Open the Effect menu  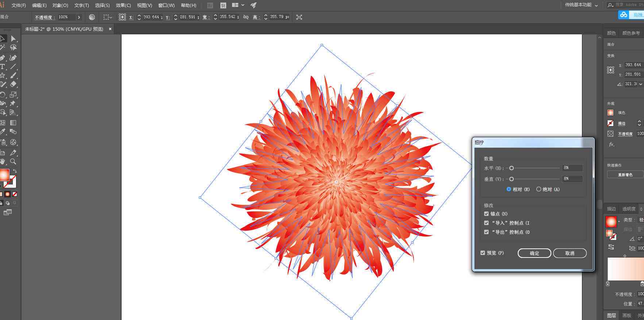click(x=123, y=5)
